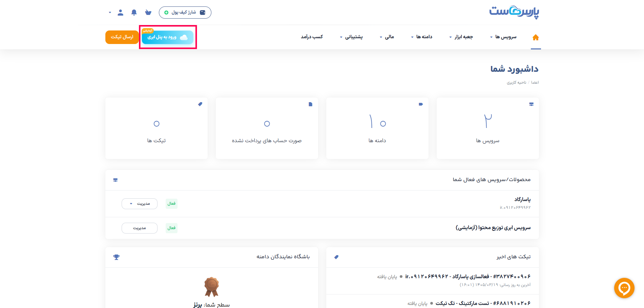Click the cloud panel login button (ورود به پنل ابری)
Screen dimensions: 644x308
168,37
